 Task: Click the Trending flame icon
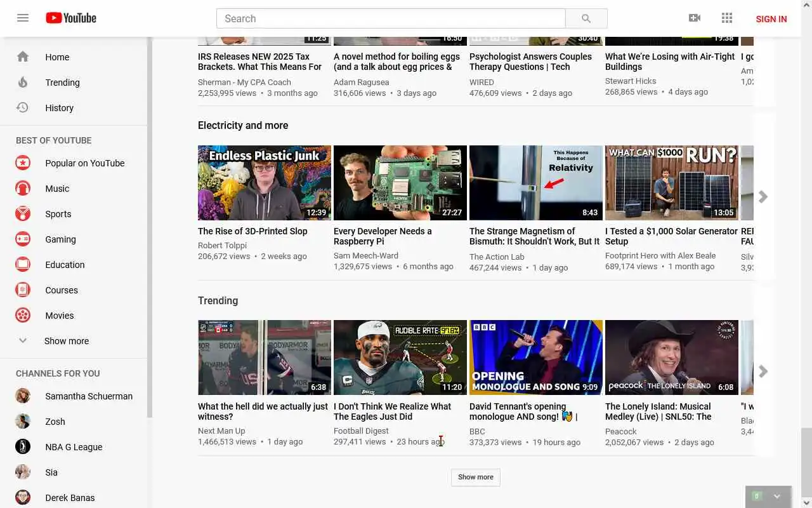point(23,82)
